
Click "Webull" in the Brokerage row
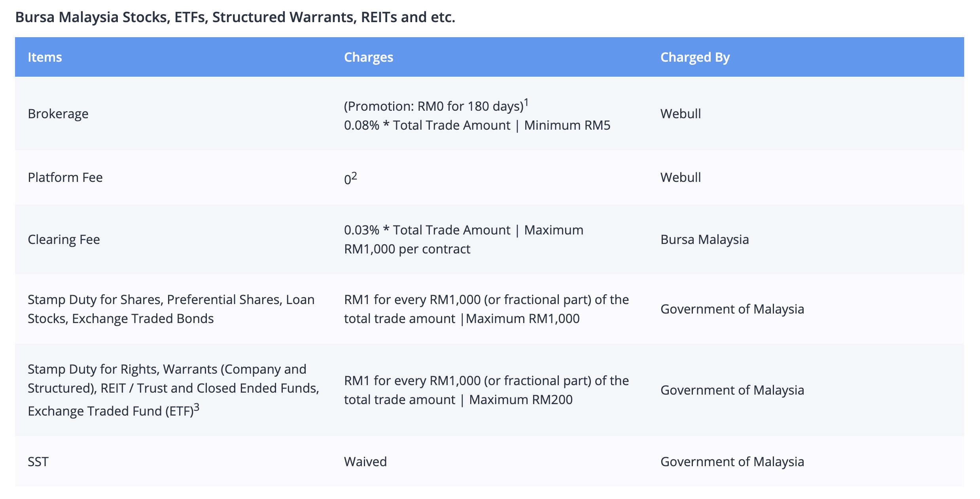[680, 114]
